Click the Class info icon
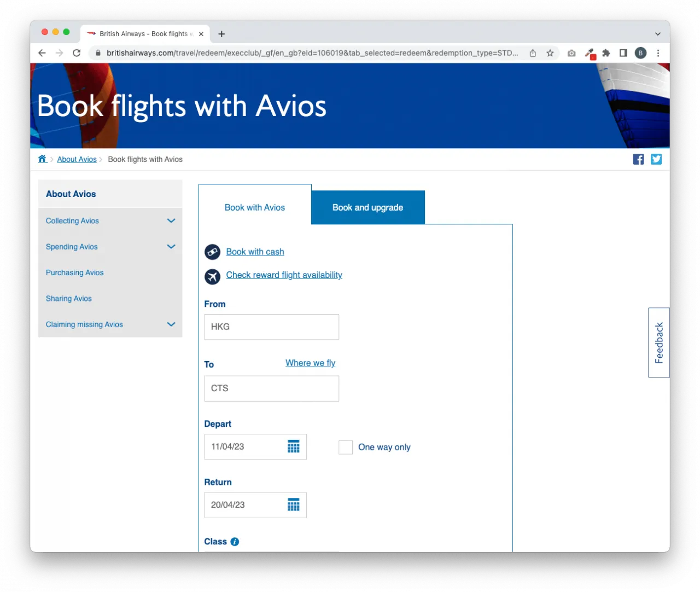The image size is (700, 592). (x=235, y=542)
